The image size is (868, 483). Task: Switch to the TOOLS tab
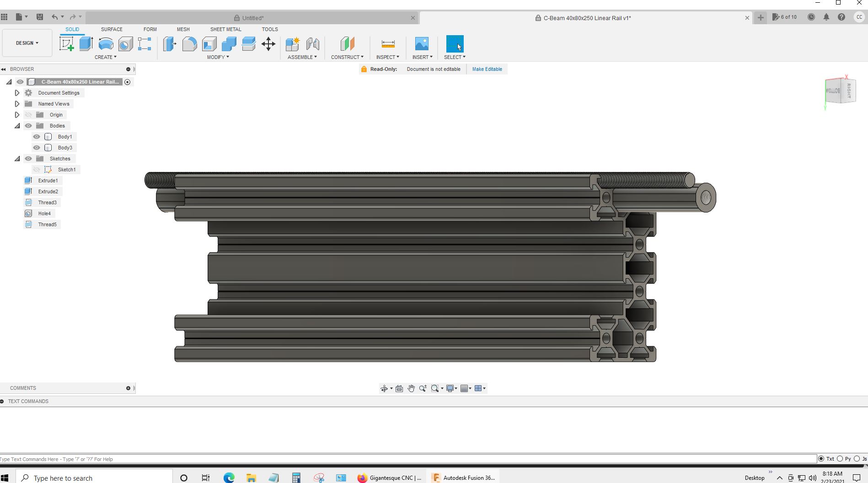click(x=270, y=29)
